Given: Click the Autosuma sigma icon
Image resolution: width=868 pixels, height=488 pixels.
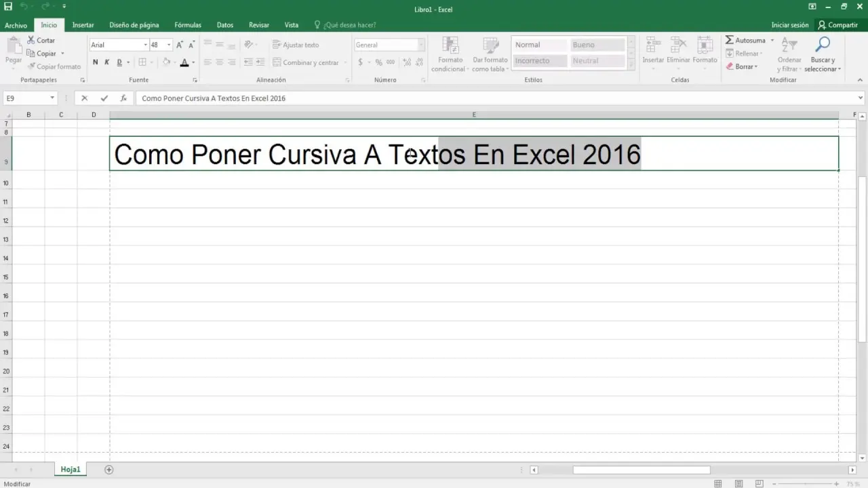Looking at the screenshot, I should [730, 41].
